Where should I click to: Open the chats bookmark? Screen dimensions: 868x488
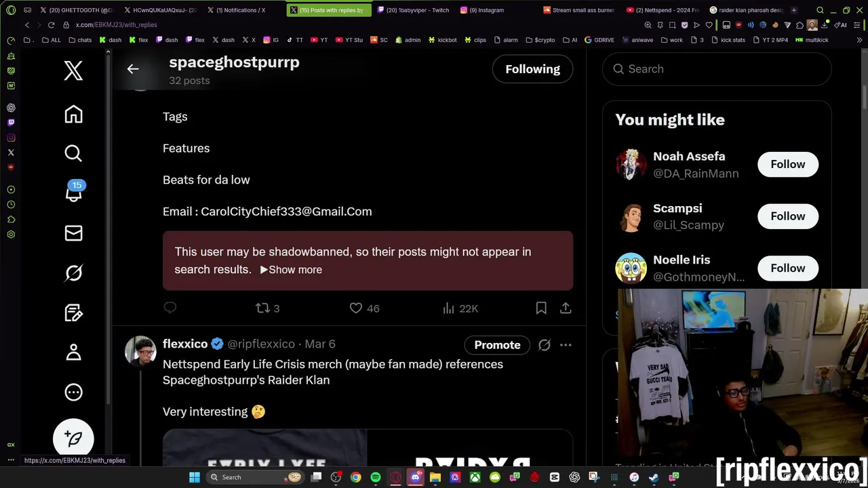click(x=79, y=40)
